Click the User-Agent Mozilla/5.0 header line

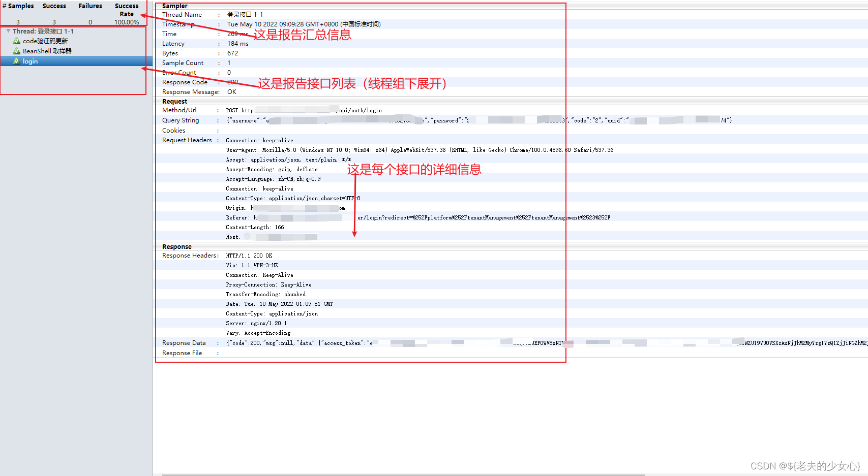(x=420, y=150)
